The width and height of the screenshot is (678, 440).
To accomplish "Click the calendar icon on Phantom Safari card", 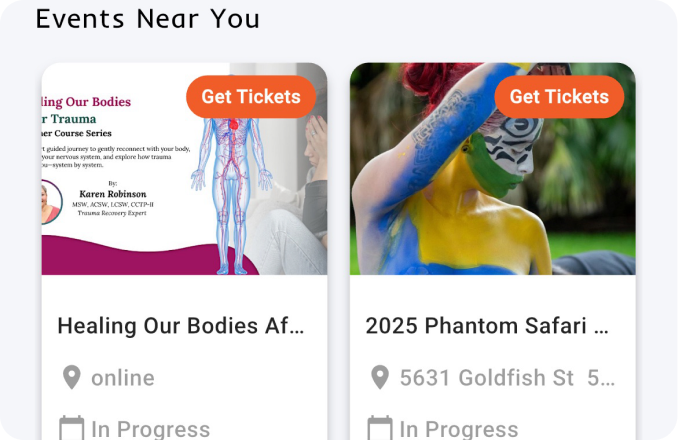I will (380, 428).
